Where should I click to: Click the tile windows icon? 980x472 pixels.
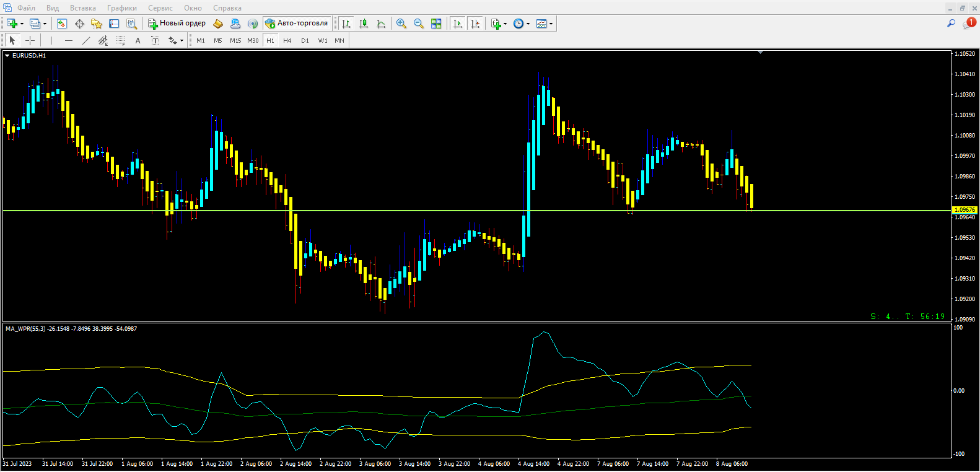point(436,24)
